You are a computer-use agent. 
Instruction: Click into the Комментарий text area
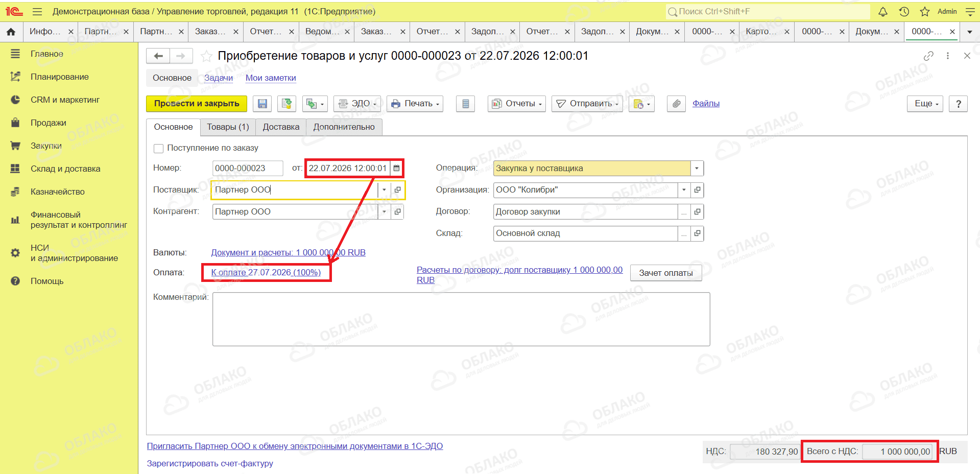tap(461, 319)
